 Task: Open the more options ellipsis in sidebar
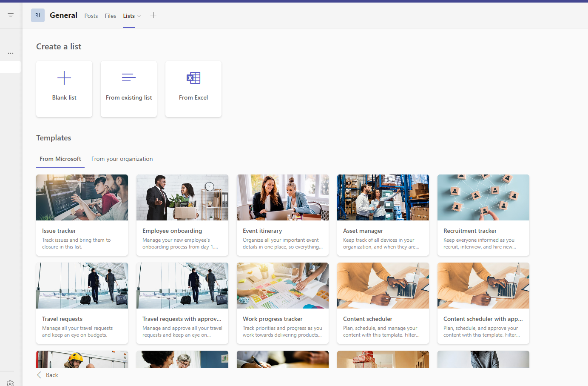(11, 53)
